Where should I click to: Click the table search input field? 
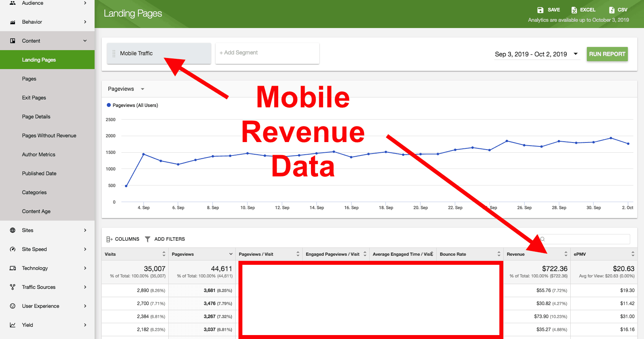pyautogui.click(x=584, y=239)
